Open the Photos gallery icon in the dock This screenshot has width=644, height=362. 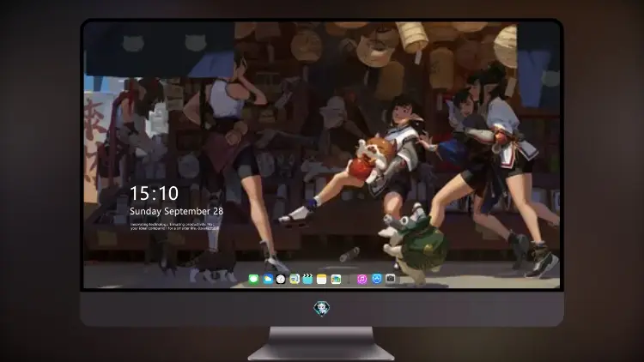[336, 279]
